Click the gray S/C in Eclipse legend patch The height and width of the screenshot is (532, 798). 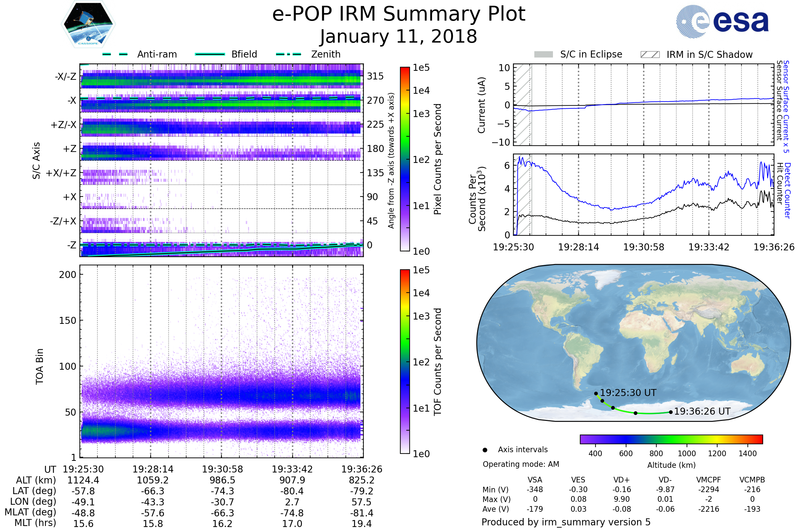[x=543, y=55]
